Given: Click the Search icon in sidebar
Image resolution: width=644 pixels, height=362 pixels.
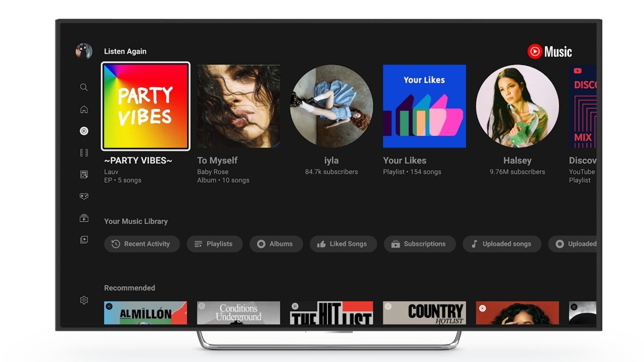Looking at the screenshot, I should coord(84,87).
